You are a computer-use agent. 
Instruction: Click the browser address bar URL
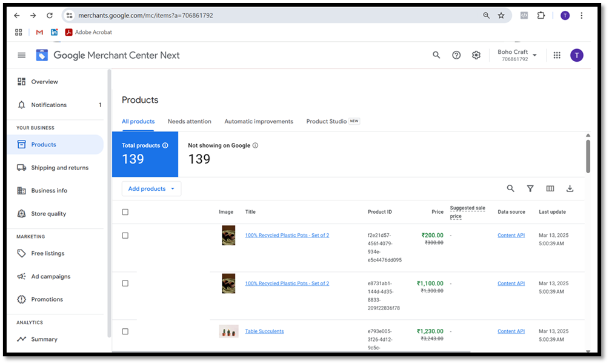(145, 16)
